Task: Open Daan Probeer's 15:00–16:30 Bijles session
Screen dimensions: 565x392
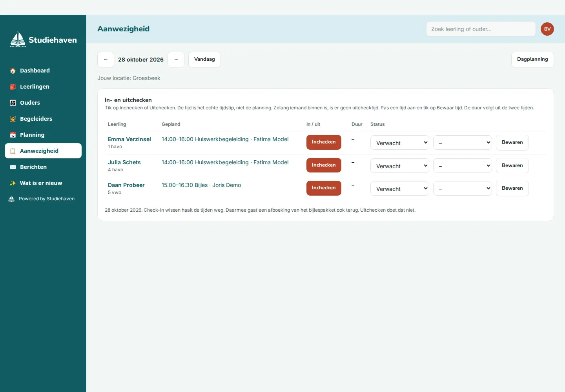Action: tap(201, 185)
